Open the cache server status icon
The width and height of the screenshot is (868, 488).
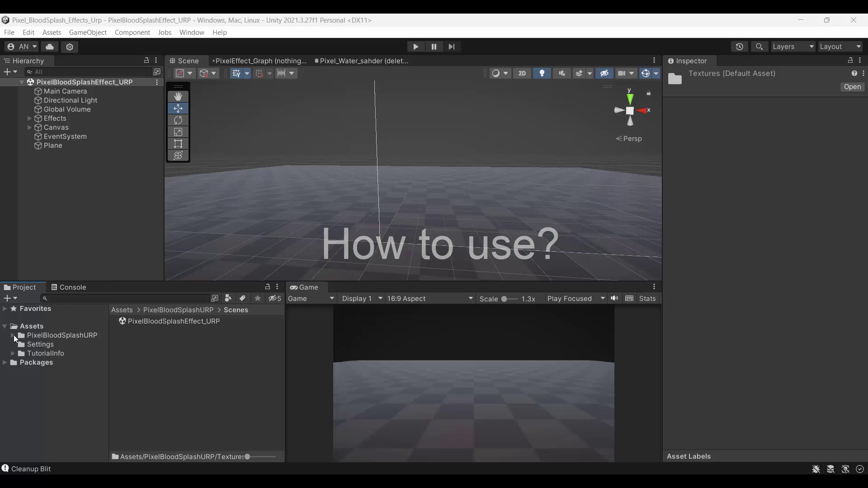click(x=830, y=469)
